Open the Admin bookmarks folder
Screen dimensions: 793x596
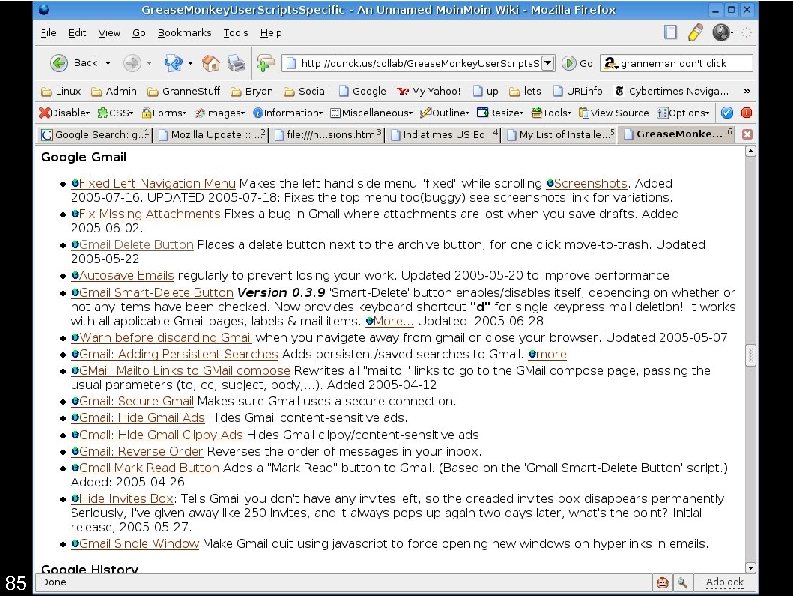coord(114,91)
